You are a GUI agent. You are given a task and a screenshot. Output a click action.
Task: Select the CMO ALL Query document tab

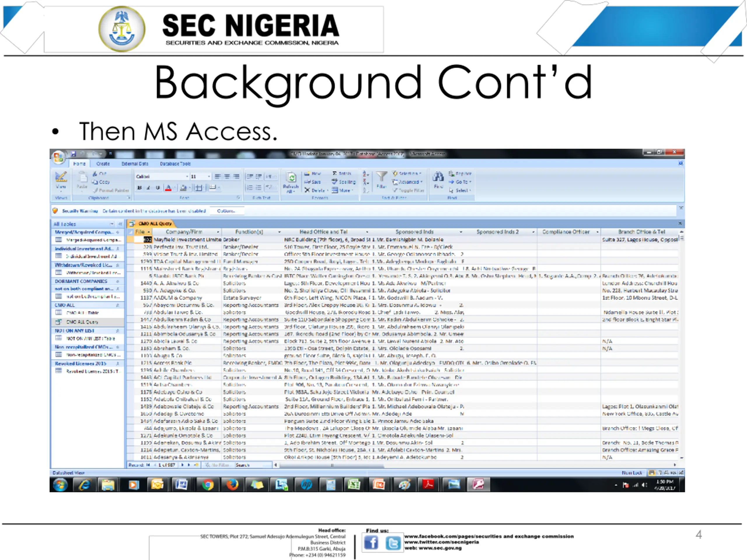tap(151, 223)
